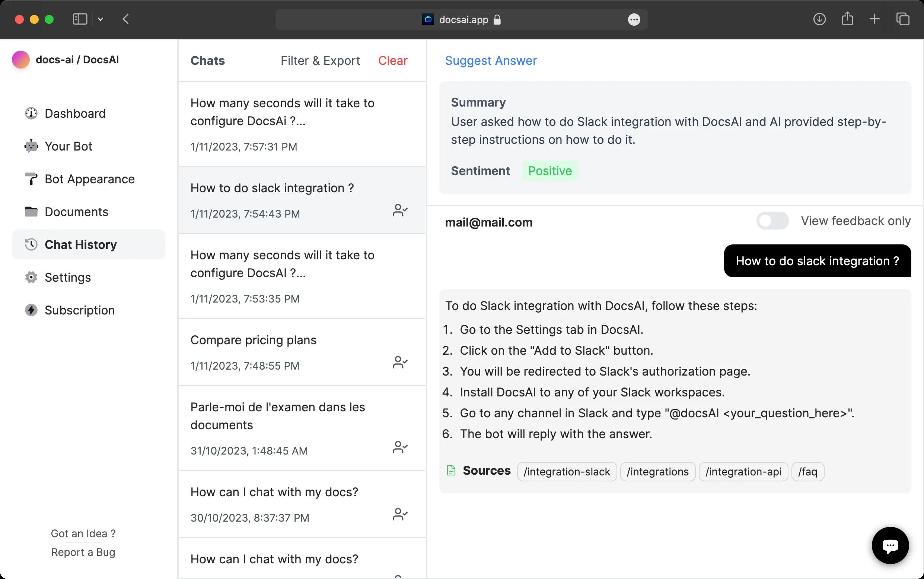The height and width of the screenshot is (579, 924).
Task: Open the Dashboard via its gauge icon
Action: pyautogui.click(x=31, y=113)
